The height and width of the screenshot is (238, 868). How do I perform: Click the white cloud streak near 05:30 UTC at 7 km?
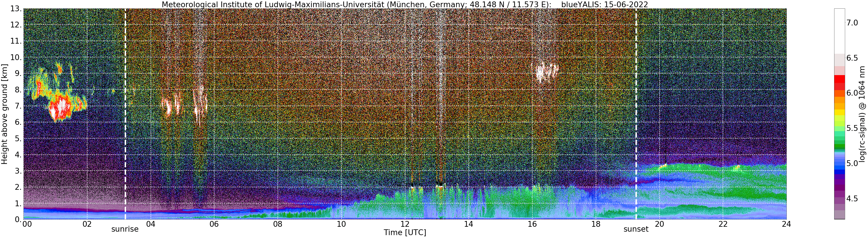coord(200,105)
